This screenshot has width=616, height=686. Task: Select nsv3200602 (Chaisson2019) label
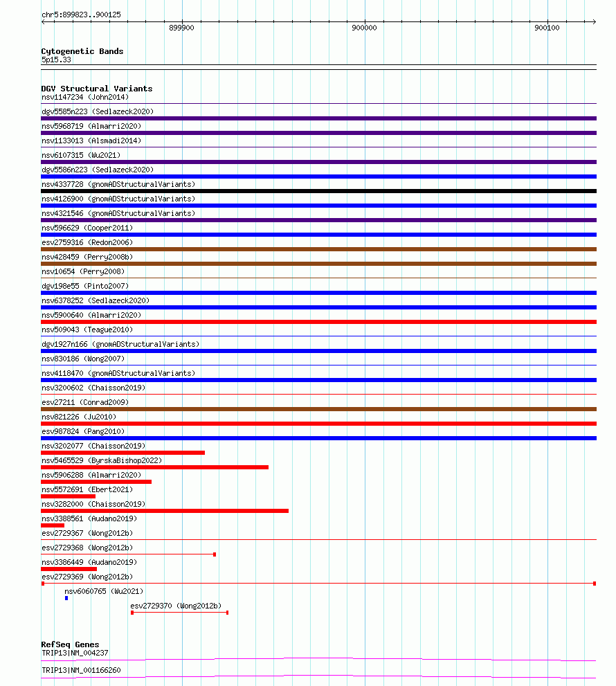click(93, 388)
